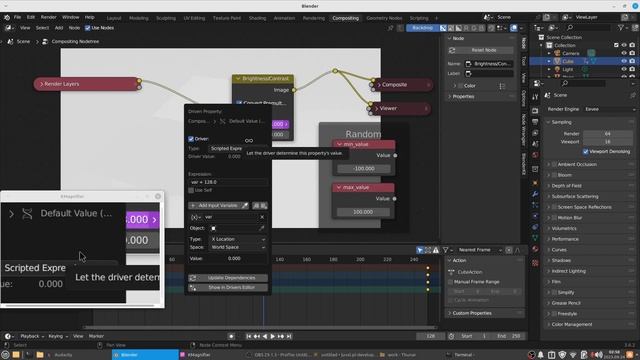The width and height of the screenshot is (640, 360).
Task: Enable the Motion Blur checkbox
Action: tap(554, 218)
